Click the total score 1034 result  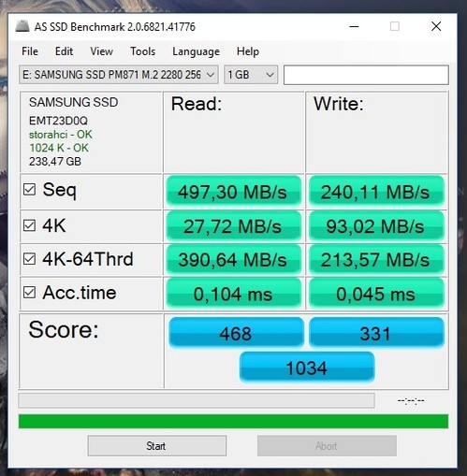(307, 368)
